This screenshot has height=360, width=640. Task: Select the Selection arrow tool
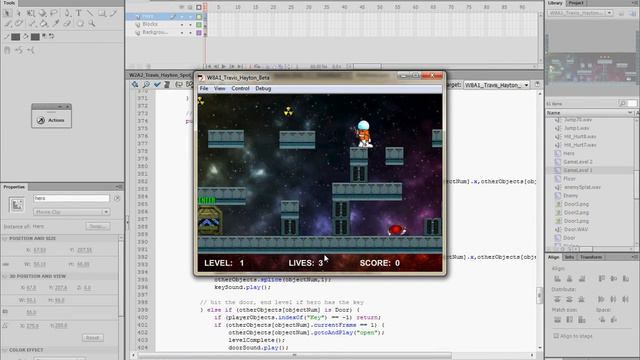coord(7,13)
